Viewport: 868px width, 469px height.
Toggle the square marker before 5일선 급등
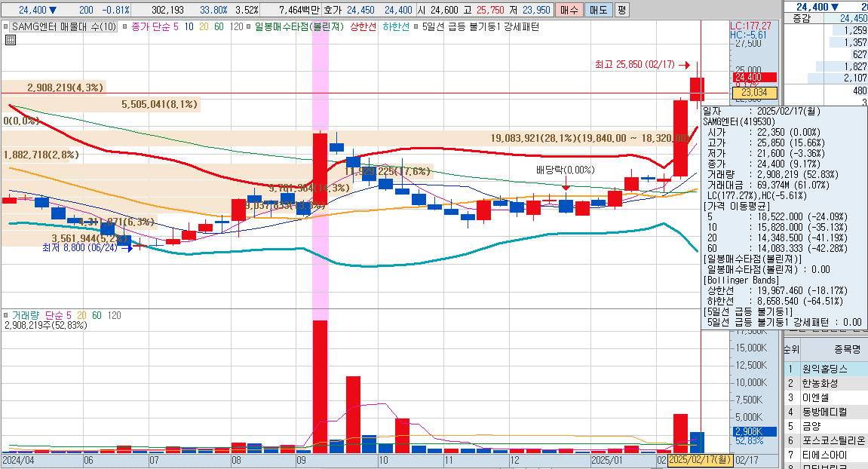pyautogui.click(x=416, y=26)
